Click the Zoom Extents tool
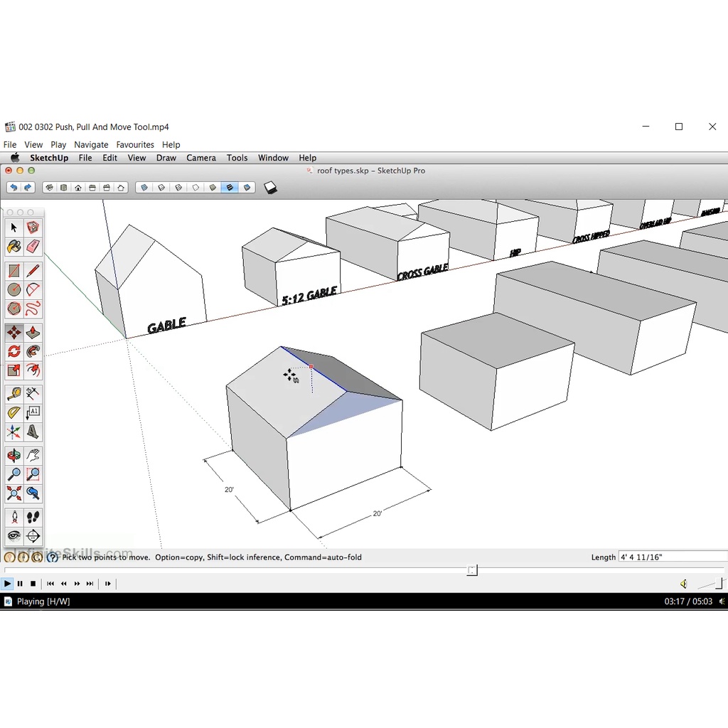This screenshot has height=728, width=728. click(14, 493)
